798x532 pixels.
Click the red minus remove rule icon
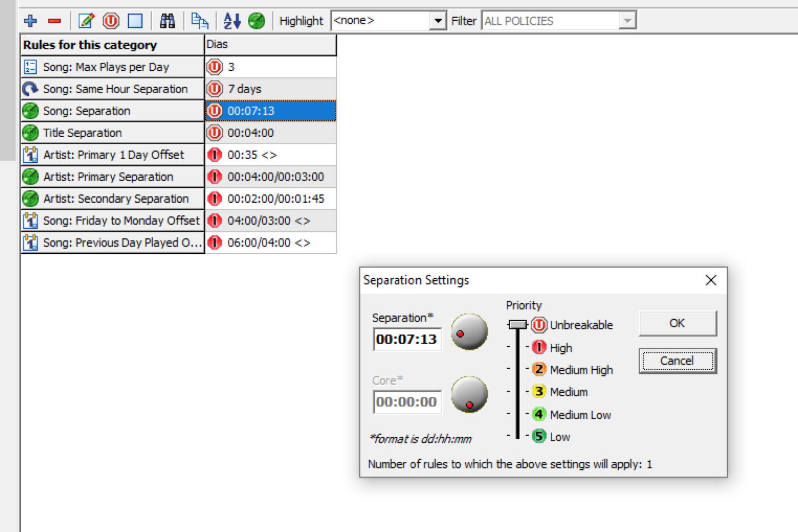pyautogui.click(x=54, y=21)
